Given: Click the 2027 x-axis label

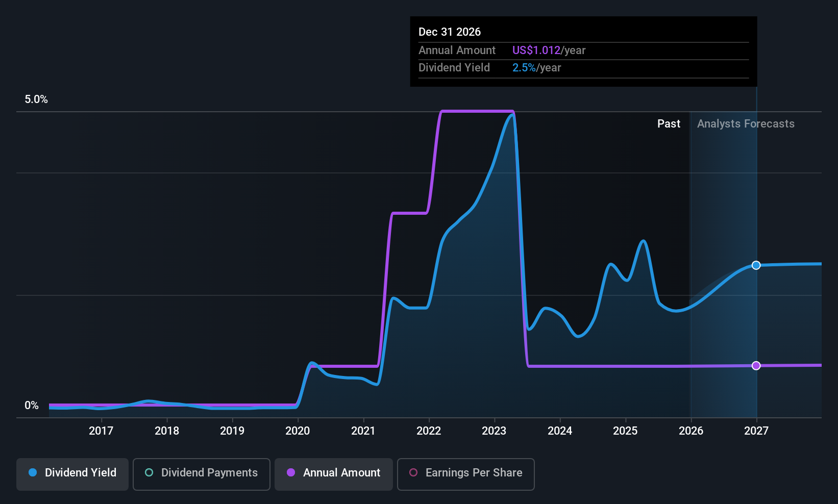Looking at the screenshot, I should 756,431.
